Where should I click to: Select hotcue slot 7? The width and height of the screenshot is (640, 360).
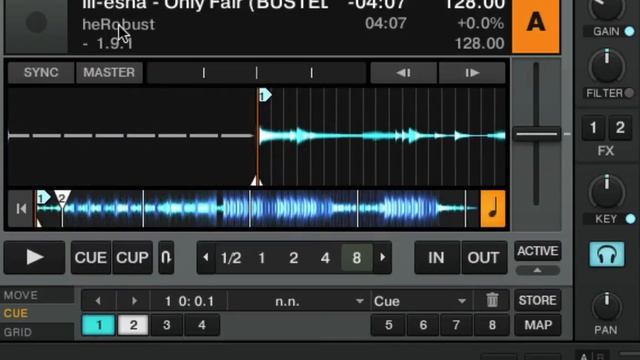456,325
